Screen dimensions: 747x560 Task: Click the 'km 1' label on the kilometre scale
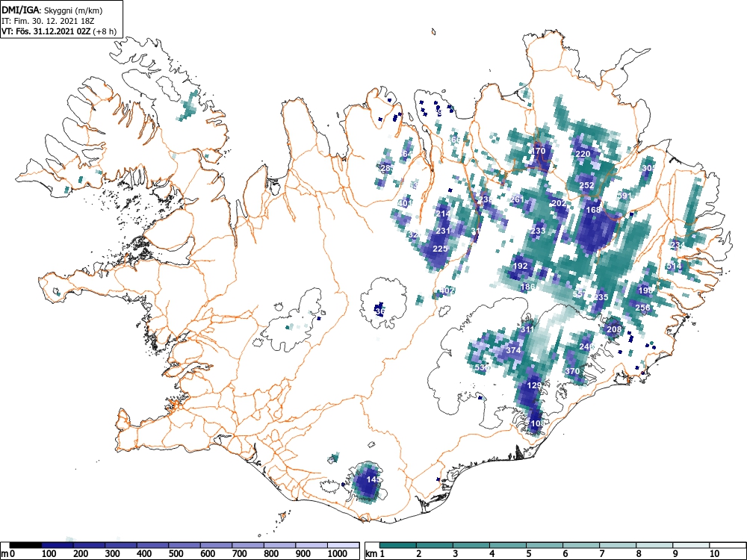point(375,554)
